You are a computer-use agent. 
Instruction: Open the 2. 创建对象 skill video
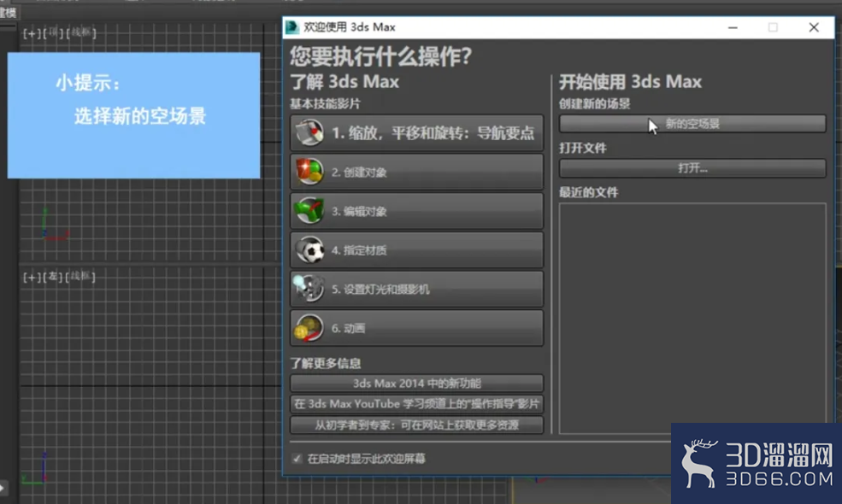tap(416, 172)
